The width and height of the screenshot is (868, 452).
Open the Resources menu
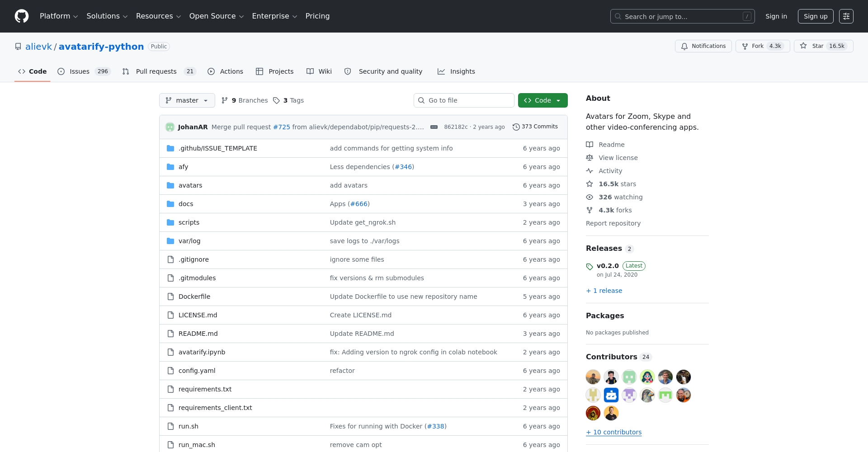158,16
